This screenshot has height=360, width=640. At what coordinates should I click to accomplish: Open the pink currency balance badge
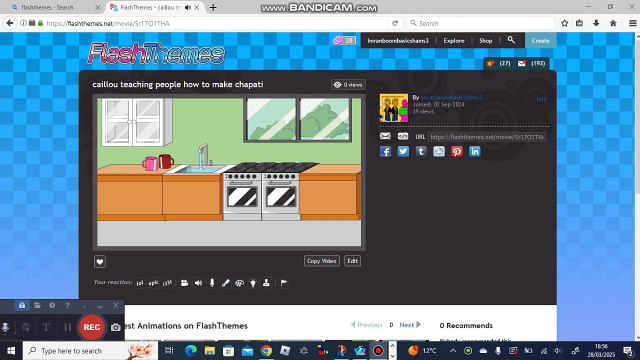tap(344, 40)
